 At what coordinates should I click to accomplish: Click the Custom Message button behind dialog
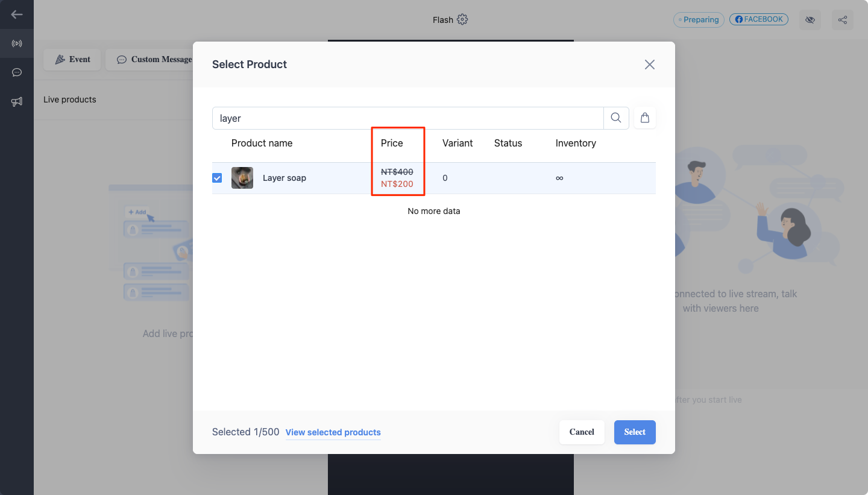coord(151,59)
